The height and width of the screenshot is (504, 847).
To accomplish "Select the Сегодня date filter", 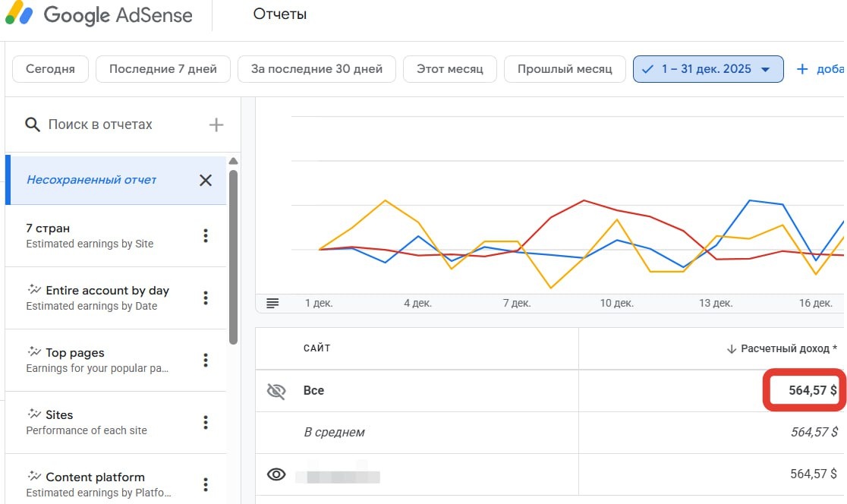I will [50, 69].
